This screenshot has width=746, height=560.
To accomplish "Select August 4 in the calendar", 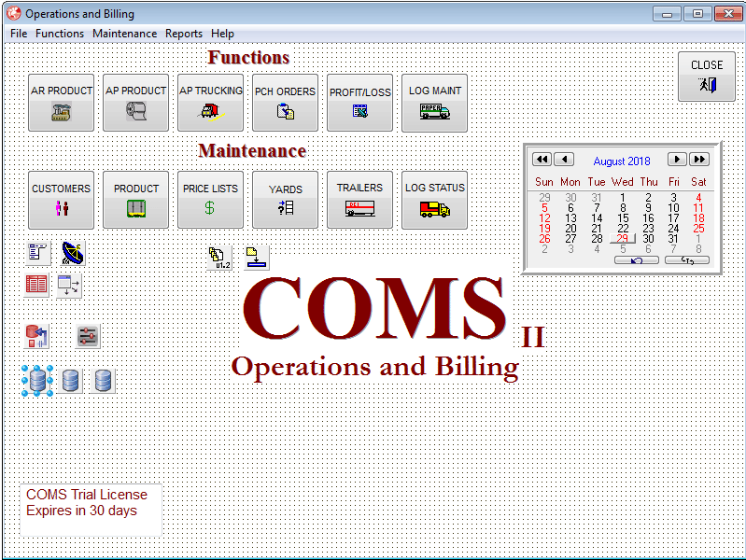I will tap(698, 197).
